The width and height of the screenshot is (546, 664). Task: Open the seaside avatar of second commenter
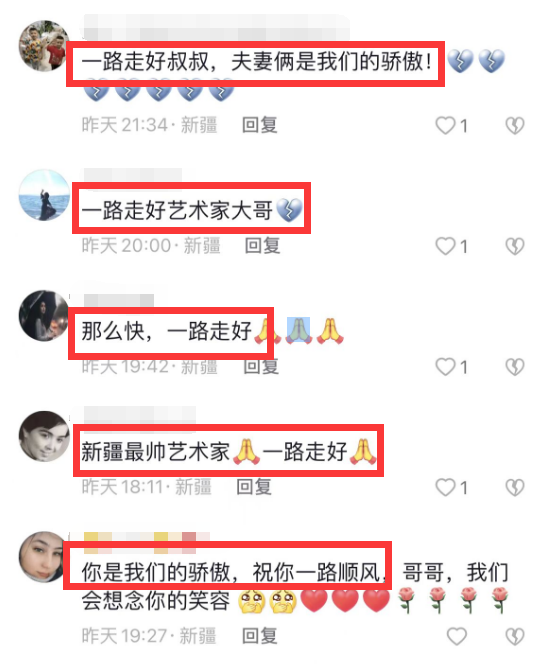[x=44, y=195]
